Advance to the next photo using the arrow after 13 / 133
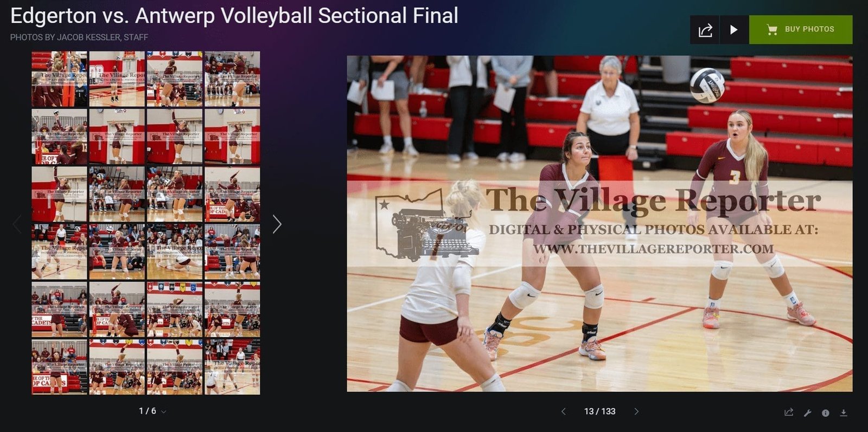Viewport: 868px width, 432px height. point(636,411)
